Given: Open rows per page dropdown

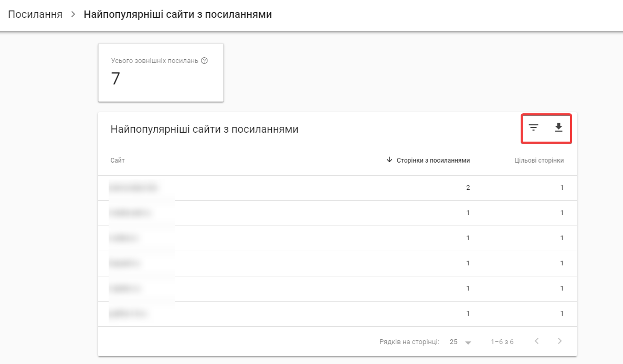Looking at the screenshot, I should pos(460,342).
